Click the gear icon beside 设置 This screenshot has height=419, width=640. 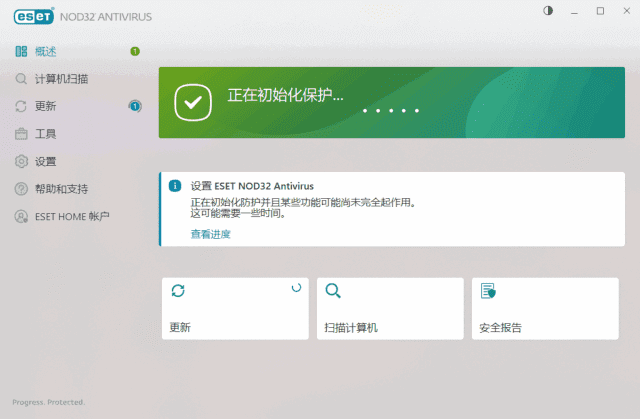pos(21,161)
